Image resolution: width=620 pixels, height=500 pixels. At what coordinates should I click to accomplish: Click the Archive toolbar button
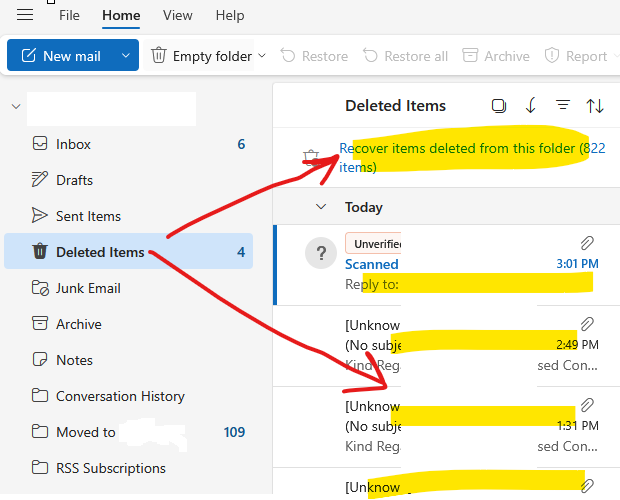tap(496, 56)
